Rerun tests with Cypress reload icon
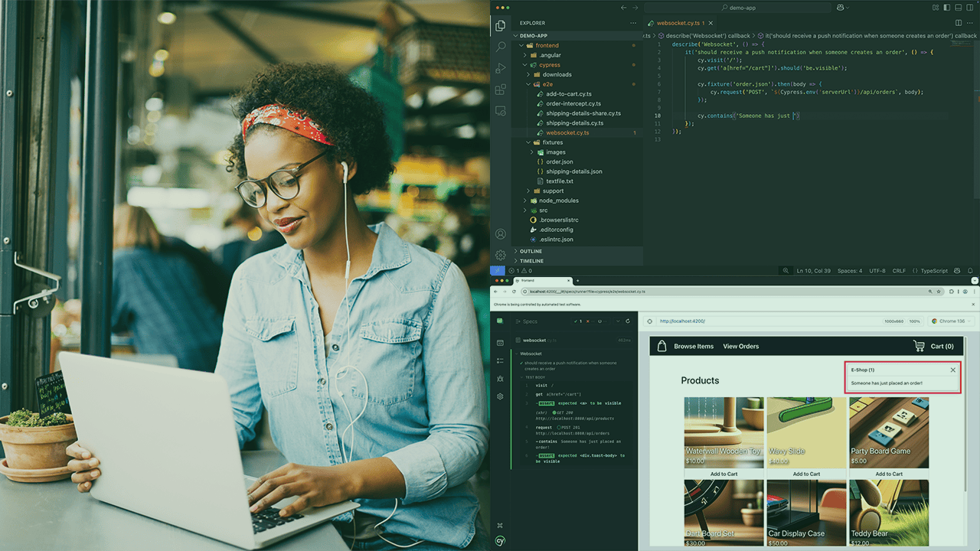Screen dimensions: 980x551 pyautogui.click(x=628, y=321)
